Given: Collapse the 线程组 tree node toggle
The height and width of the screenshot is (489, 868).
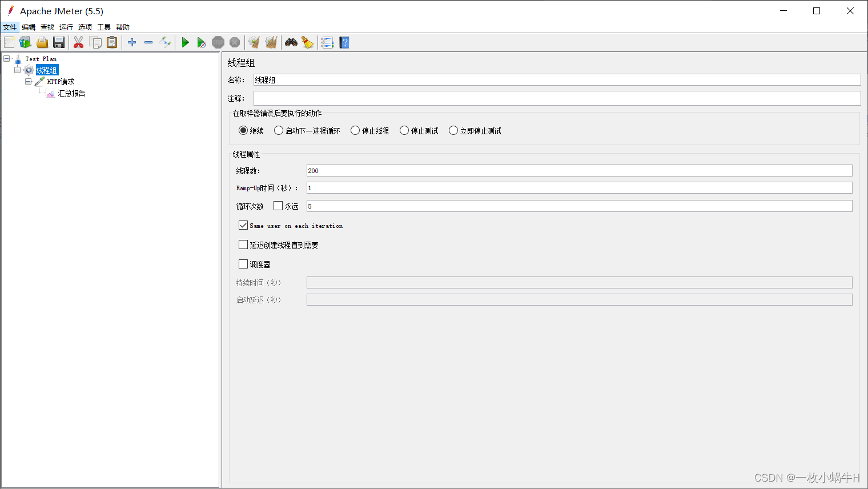Looking at the screenshot, I should [18, 70].
